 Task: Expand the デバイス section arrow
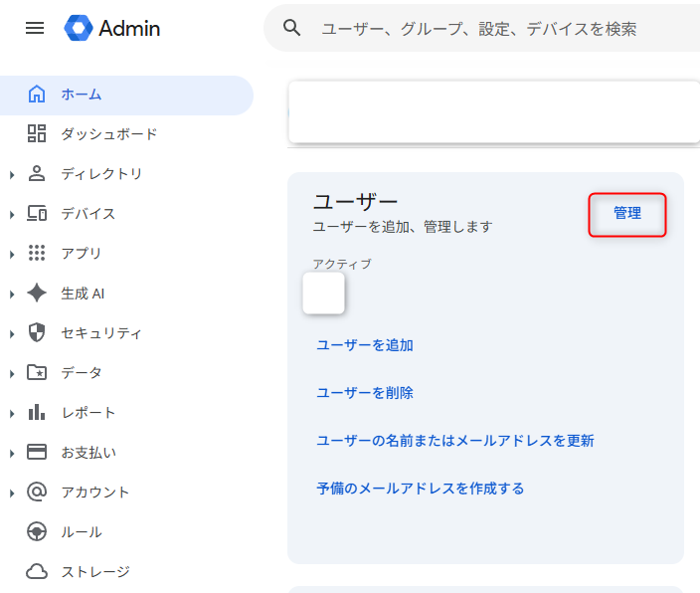click(12, 215)
